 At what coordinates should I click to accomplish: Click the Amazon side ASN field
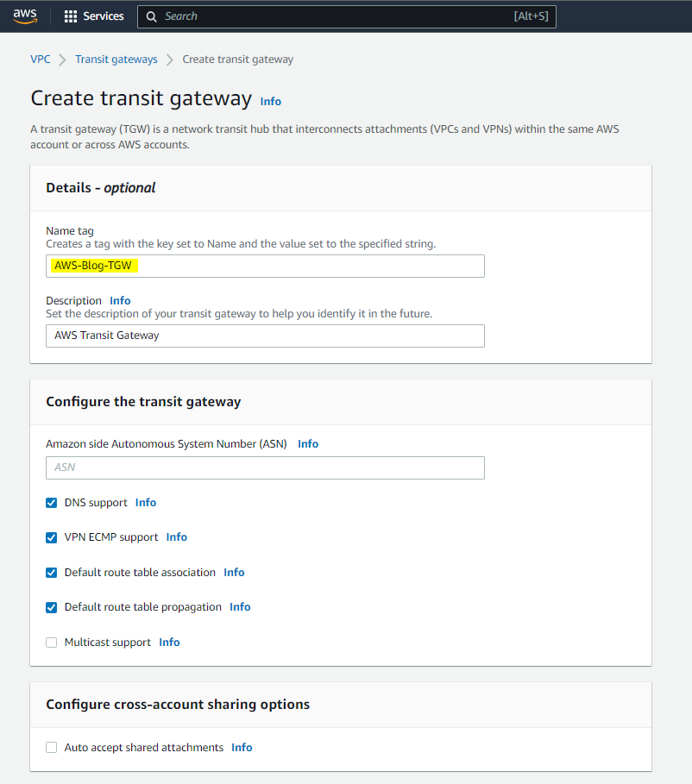(x=265, y=467)
